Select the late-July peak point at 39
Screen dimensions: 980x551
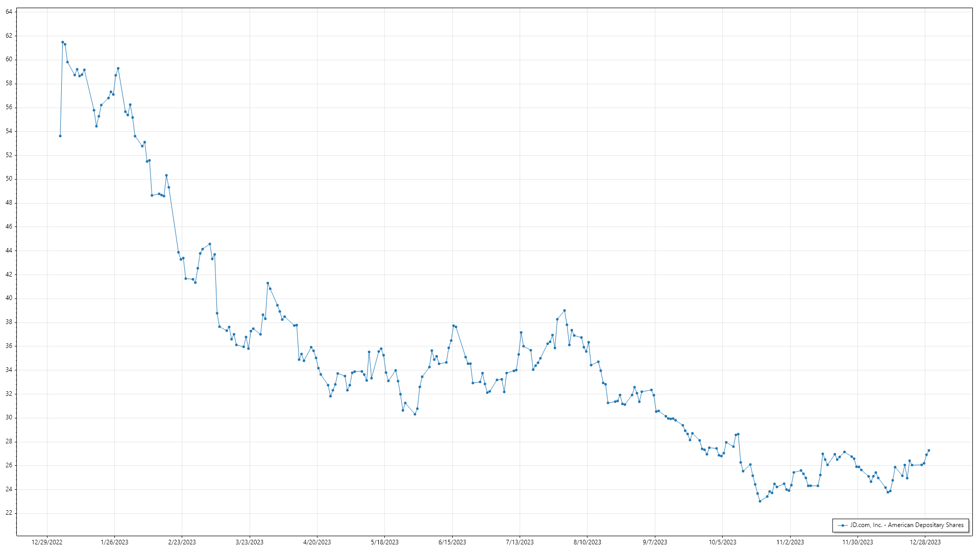point(565,311)
